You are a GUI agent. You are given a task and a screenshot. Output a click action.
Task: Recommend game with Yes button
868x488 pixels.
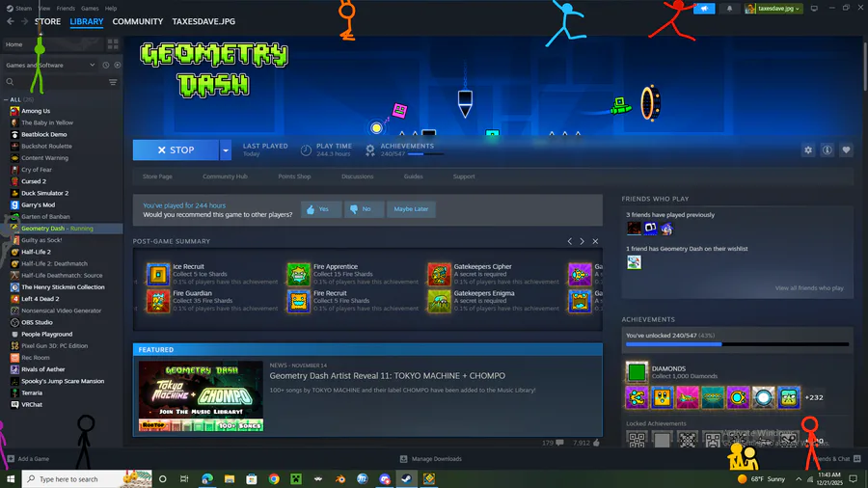tap(321, 209)
